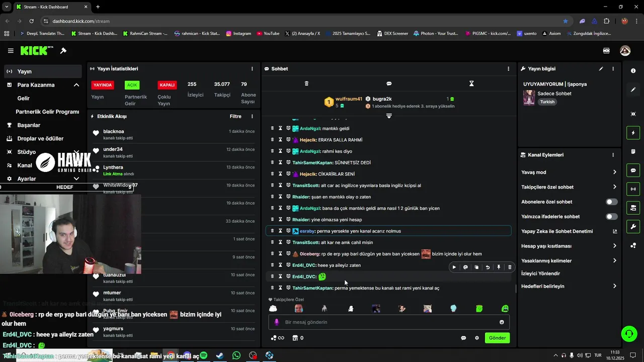Pin the hovered chat message
644x362 pixels.
tap(499, 267)
